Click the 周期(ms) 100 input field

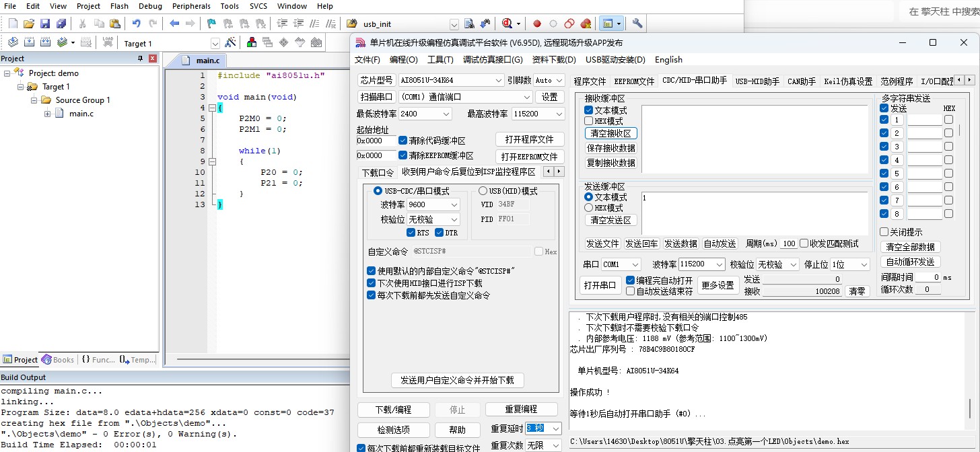tap(788, 243)
